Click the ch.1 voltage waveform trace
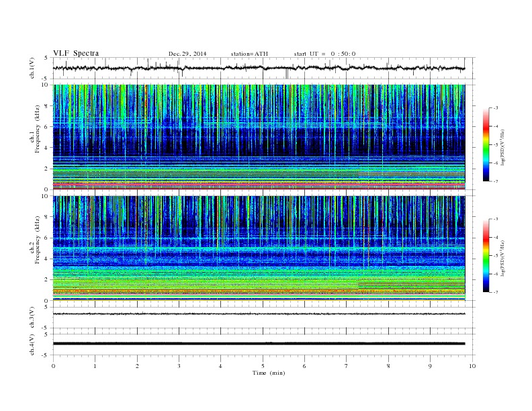The width and height of the screenshot is (532, 411). (259, 68)
